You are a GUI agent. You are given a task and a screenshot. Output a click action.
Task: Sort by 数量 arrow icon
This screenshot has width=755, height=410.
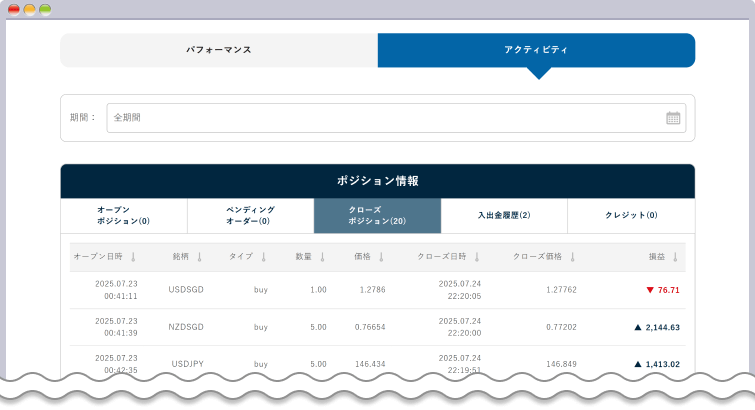click(x=323, y=257)
